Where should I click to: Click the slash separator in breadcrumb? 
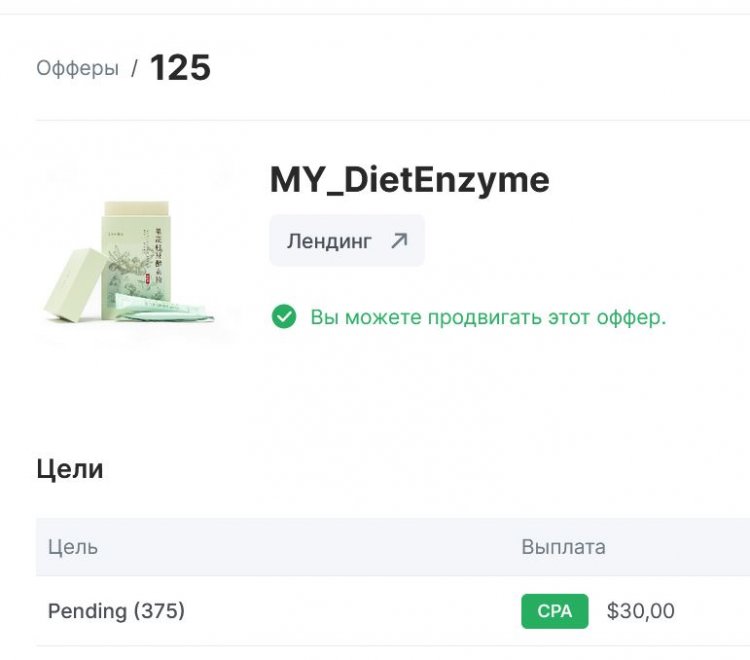tap(134, 67)
